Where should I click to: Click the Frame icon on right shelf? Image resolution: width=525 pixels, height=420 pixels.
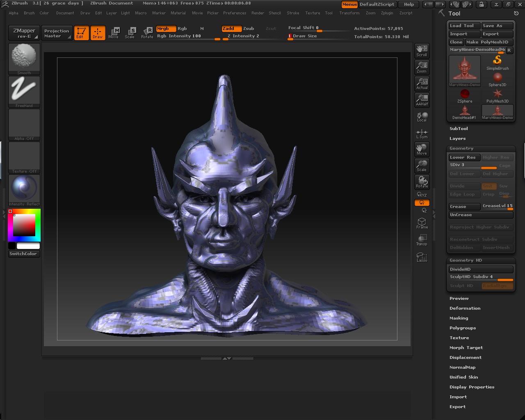click(422, 222)
